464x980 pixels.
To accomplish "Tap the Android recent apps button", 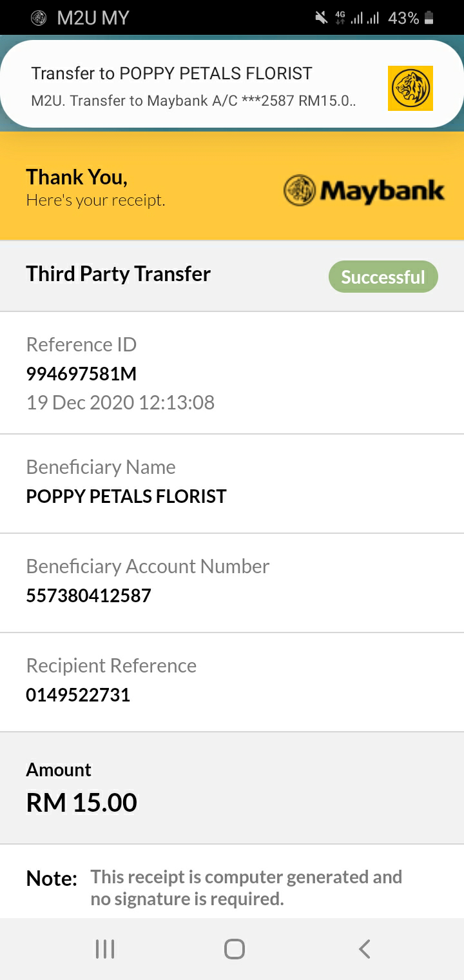I will [105, 949].
